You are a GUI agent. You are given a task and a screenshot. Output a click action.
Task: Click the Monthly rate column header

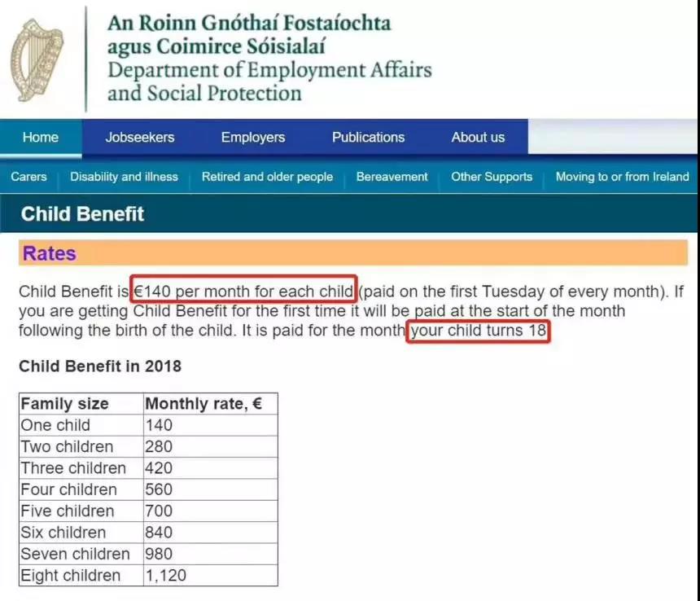click(x=203, y=404)
